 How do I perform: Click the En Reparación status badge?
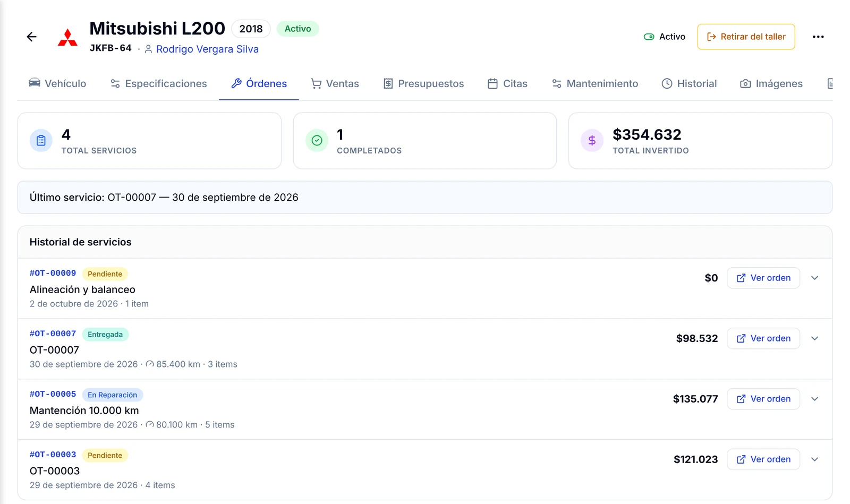(113, 395)
